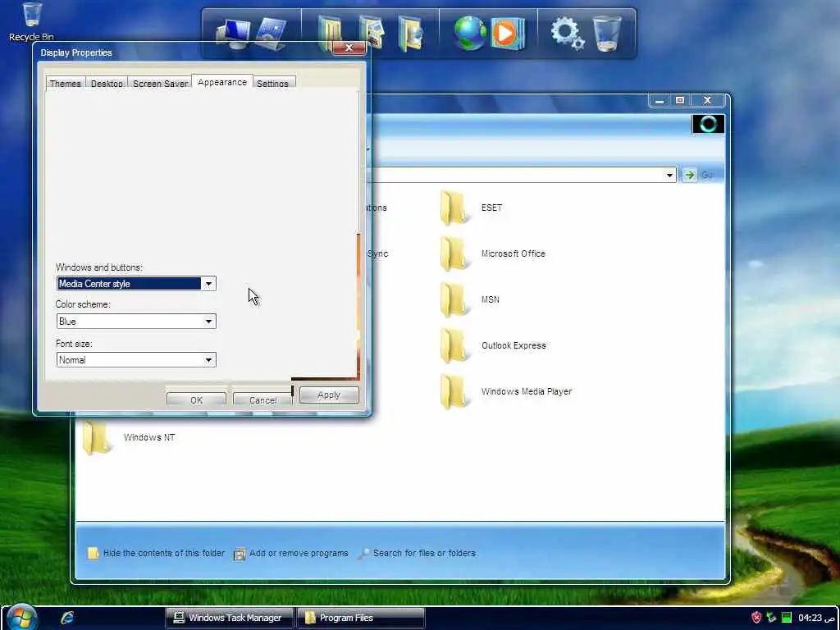Select the Windows NT folder icon
This screenshot has height=630, width=840.
97,438
